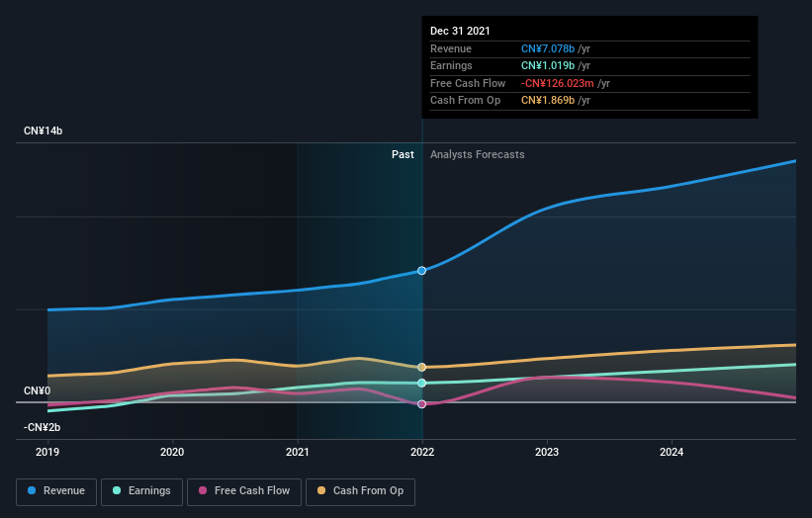This screenshot has width=812, height=518.
Task: Click the 2019 x-axis label
Action: point(47,453)
